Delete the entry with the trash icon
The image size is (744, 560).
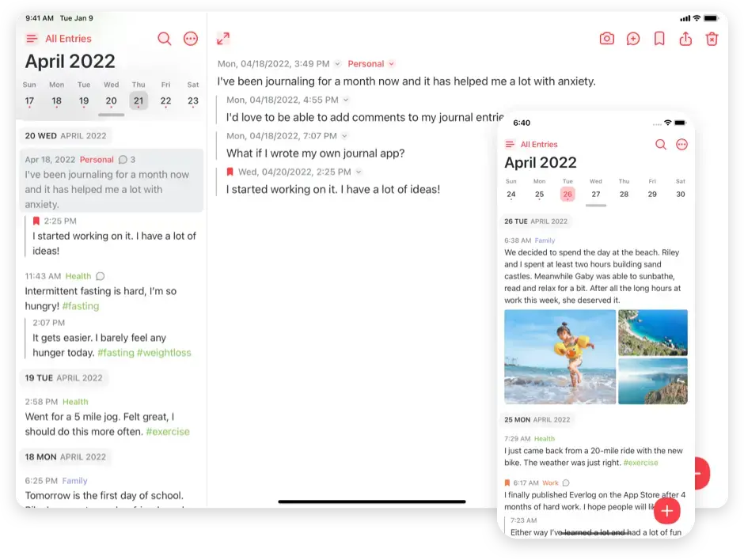point(712,39)
